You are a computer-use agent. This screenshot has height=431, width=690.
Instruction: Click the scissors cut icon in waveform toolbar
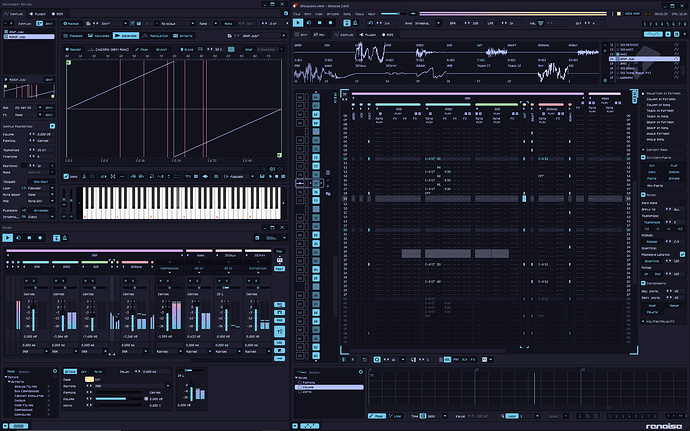click(84, 176)
